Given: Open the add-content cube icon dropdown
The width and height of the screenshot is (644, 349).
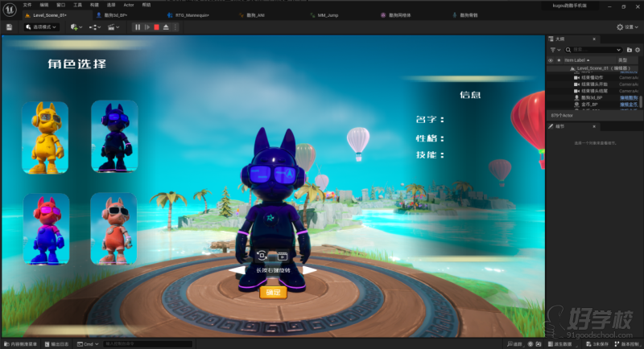Looking at the screenshot, I should 75,27.
